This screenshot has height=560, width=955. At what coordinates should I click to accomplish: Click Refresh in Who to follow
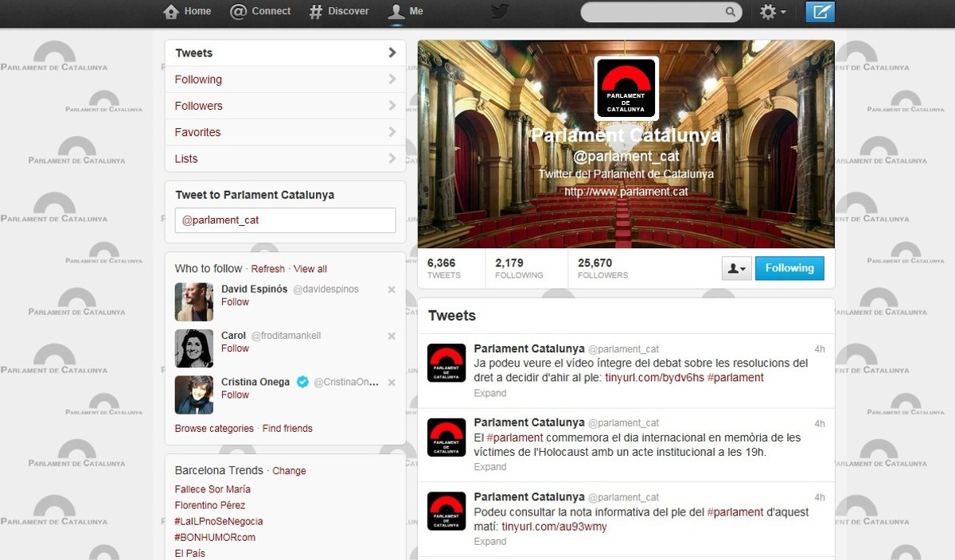coord(267,269)
